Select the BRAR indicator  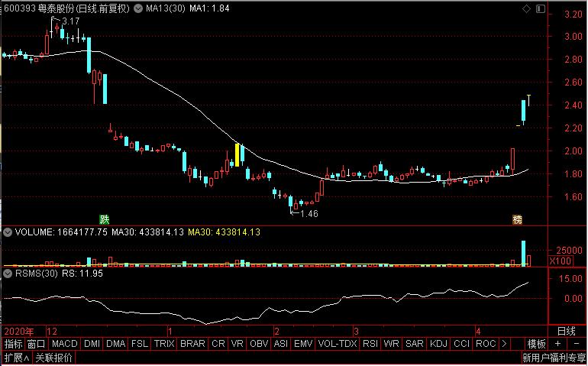click(x=192, y=344)
